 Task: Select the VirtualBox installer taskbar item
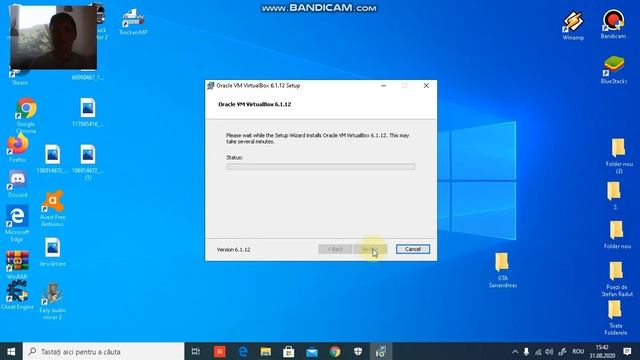click(x=381, y=351)
